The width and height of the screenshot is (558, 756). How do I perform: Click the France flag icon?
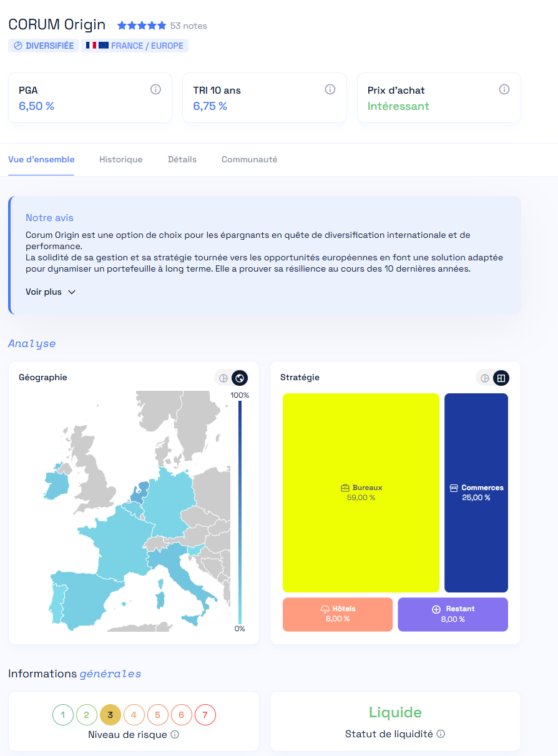[91, 46]
